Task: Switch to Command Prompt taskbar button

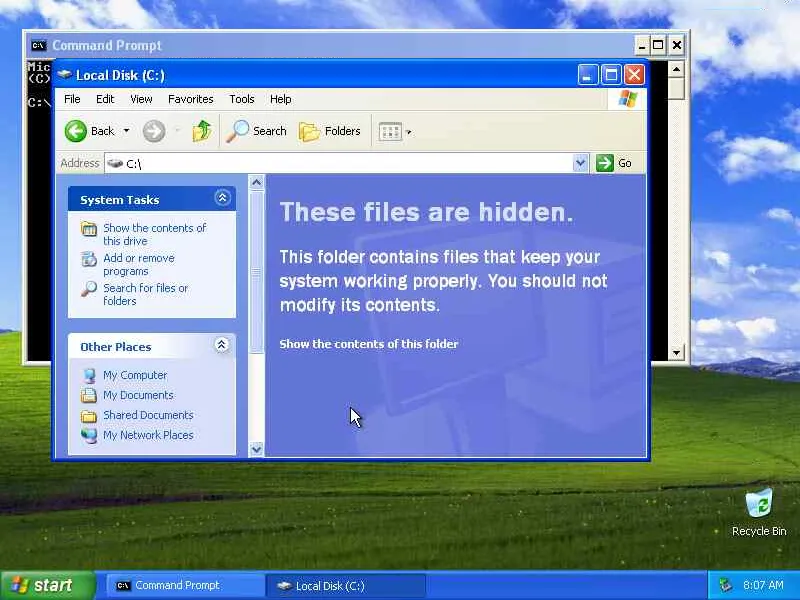Action: (x=185, y=586)
